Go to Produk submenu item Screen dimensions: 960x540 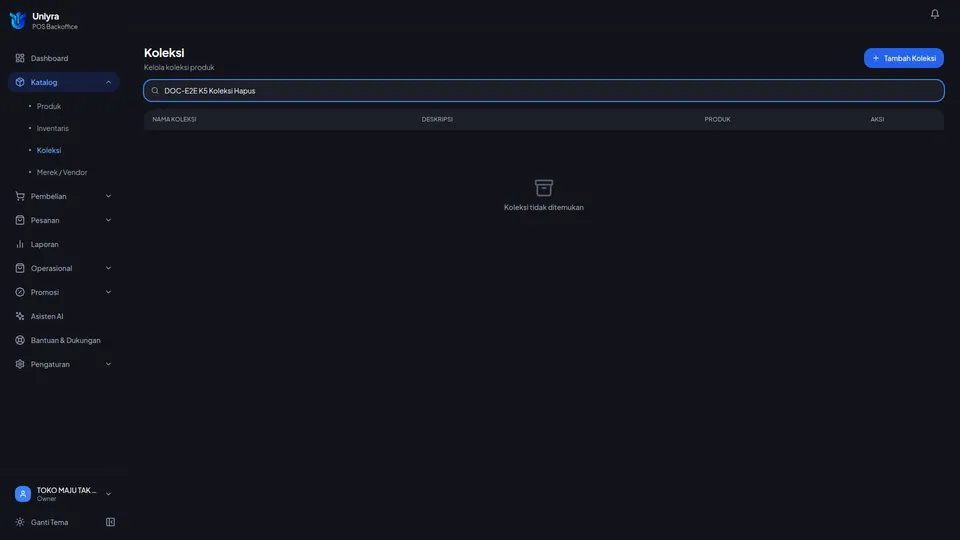tap(48, 106)
